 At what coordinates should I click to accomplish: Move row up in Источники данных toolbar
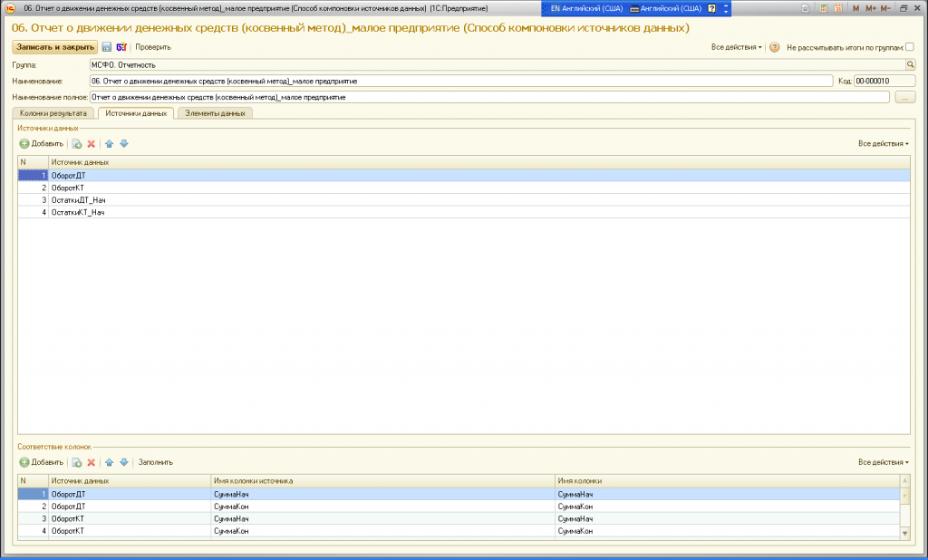(x=109, y=144)
